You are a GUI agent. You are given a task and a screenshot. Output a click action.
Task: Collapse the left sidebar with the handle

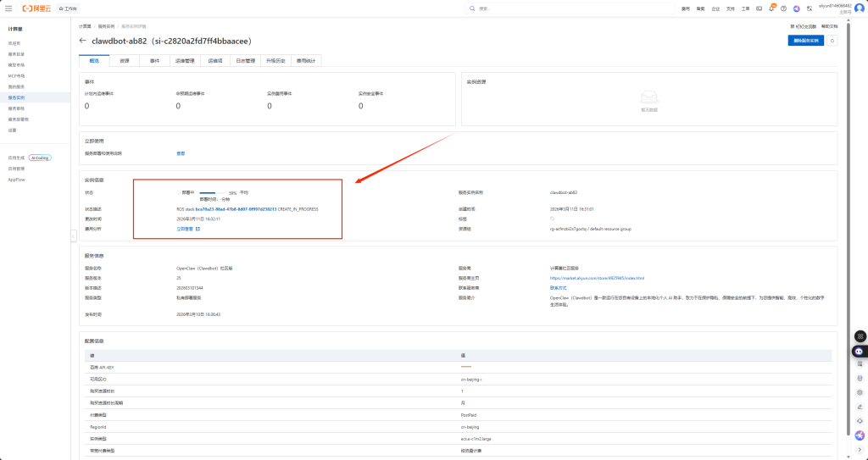(x=73, y=236)
